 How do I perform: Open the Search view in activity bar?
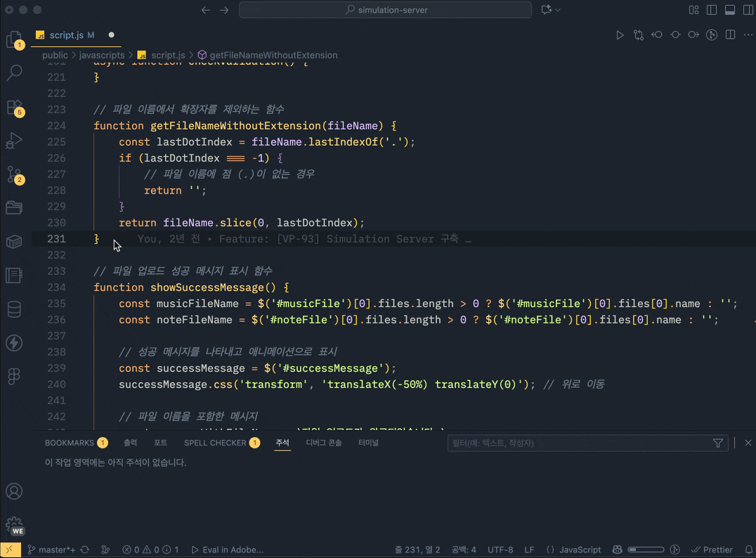click(14, 73)
